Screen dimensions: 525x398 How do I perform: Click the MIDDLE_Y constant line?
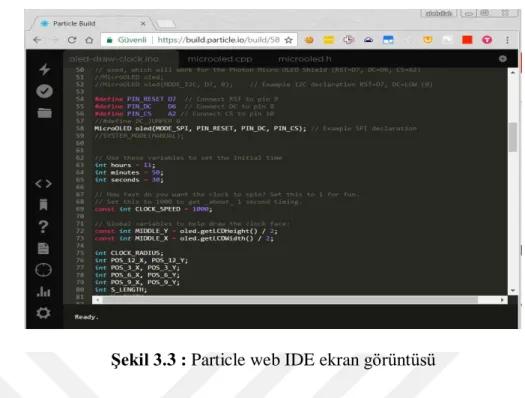(186, 231)
